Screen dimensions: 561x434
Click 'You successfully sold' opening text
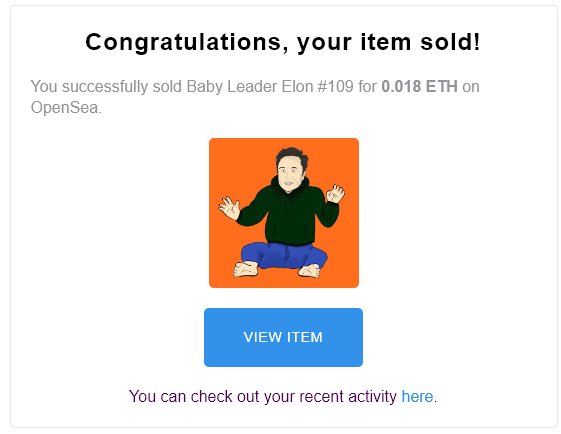coord(106,87)
